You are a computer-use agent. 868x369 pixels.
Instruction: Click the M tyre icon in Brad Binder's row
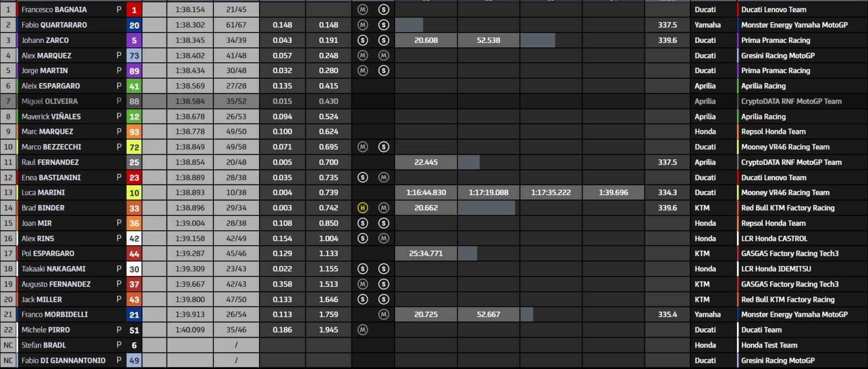click(384, 208)
